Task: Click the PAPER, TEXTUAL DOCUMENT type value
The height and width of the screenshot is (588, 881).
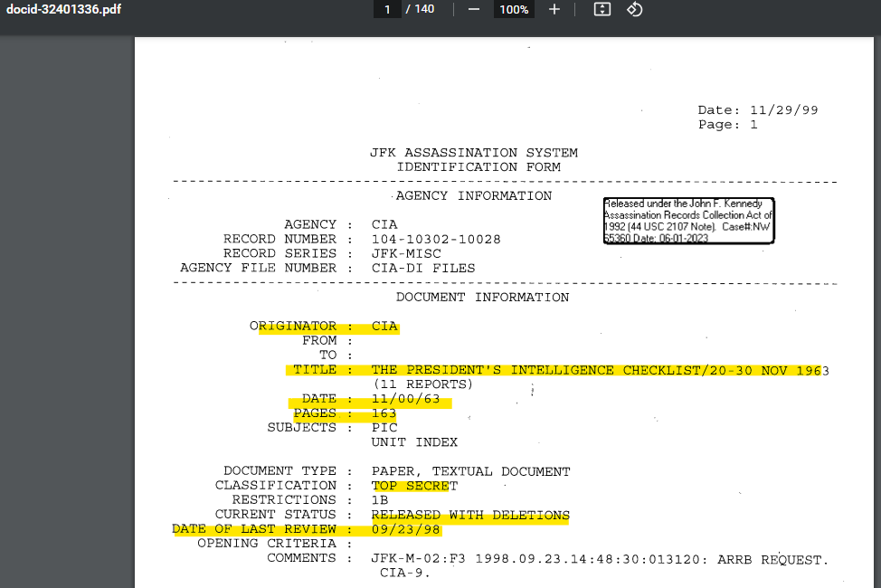Action: click(471, 471)
